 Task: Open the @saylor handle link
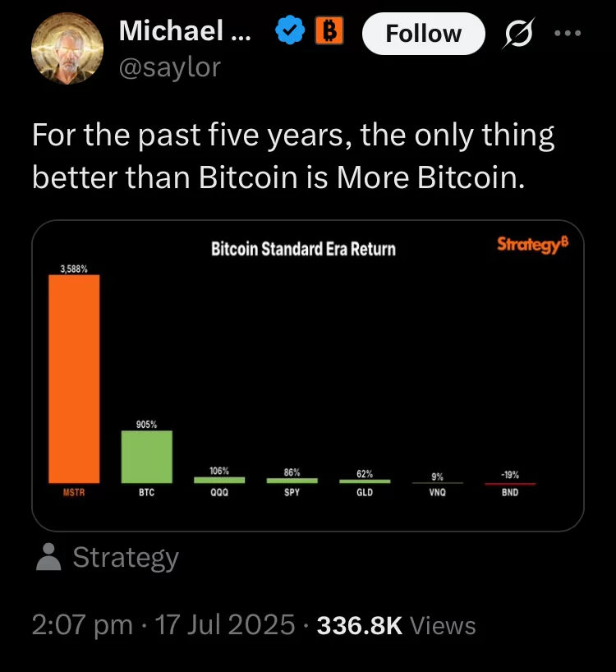click(x=170, y=67)
